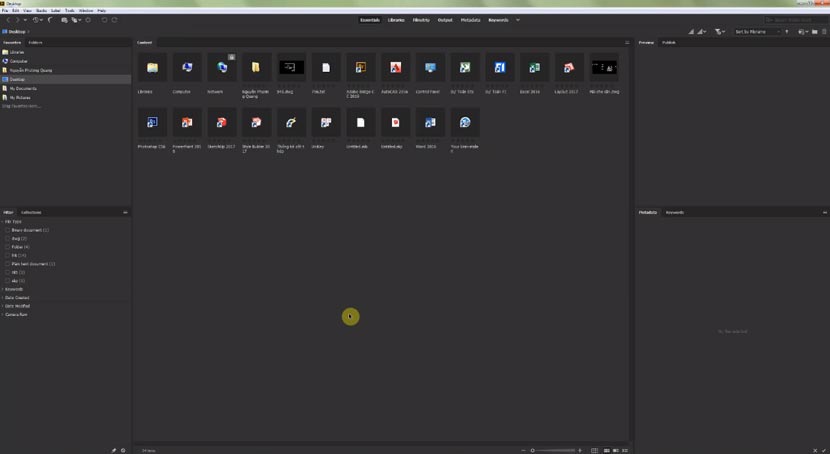Rotate 90 degrees clockwise icon
Image resolution: width=830 pixels, height=454 pixels.
(x=114, y=20)
